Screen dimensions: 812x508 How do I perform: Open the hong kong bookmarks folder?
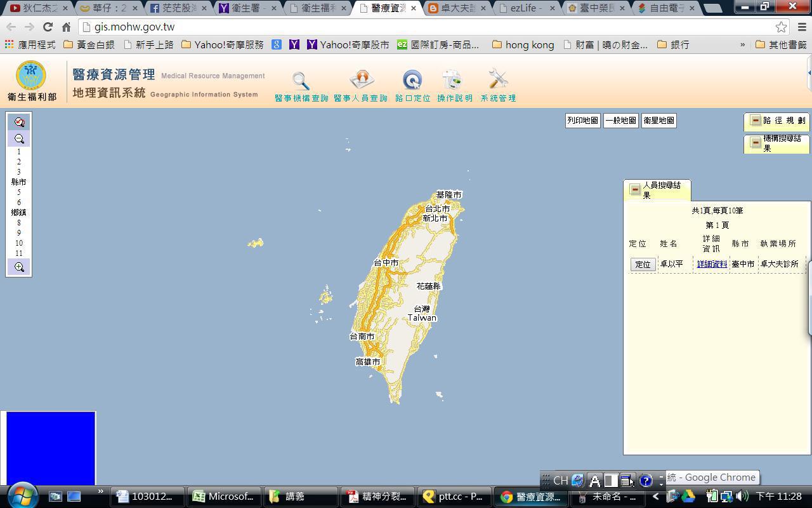tap(523, 45)
